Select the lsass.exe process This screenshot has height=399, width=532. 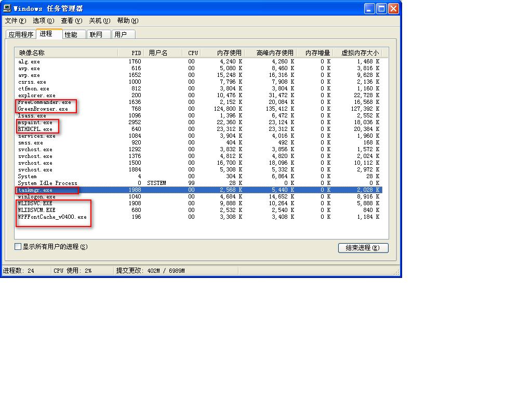click(x=199, y=116)
